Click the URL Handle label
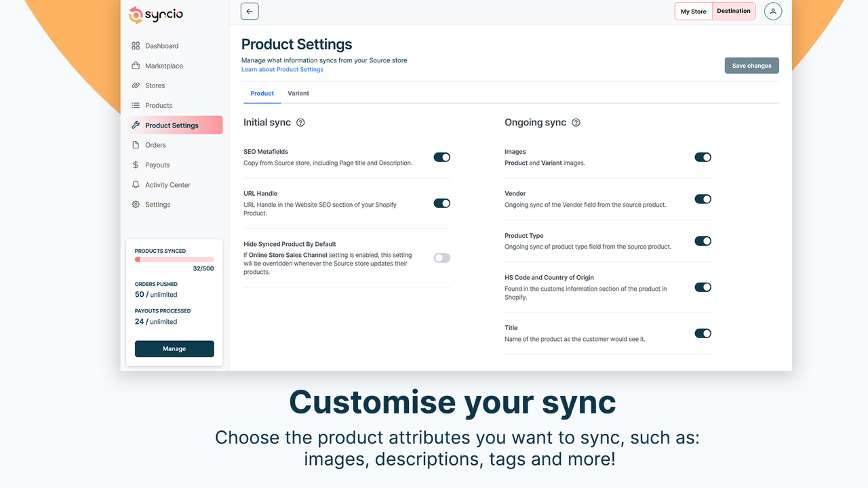868x488 pixels. (x=260, y=194)
